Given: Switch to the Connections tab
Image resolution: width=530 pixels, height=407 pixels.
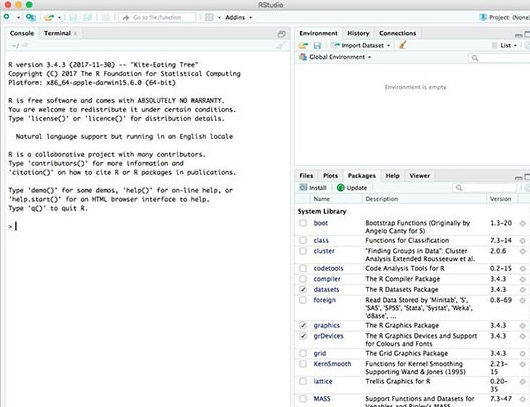Looking at the screenshot, I should (398, 33).
